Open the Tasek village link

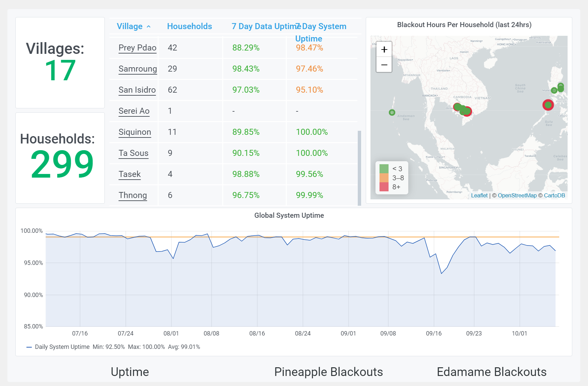(x=130, y=174)
